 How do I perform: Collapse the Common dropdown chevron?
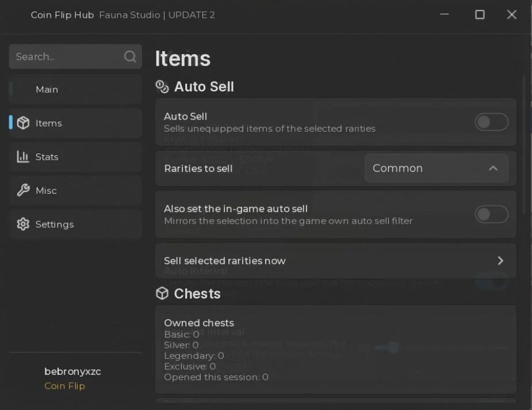(x=493, y=168)
